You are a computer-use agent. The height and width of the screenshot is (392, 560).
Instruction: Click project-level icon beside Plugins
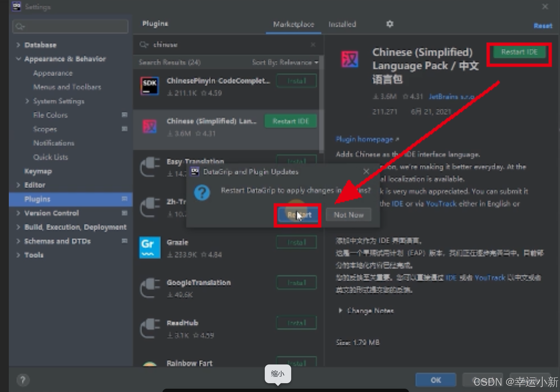124,199
